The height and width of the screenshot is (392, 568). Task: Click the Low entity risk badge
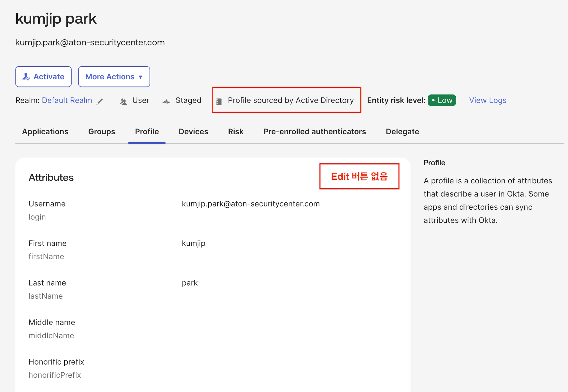[x=442, y=100]
